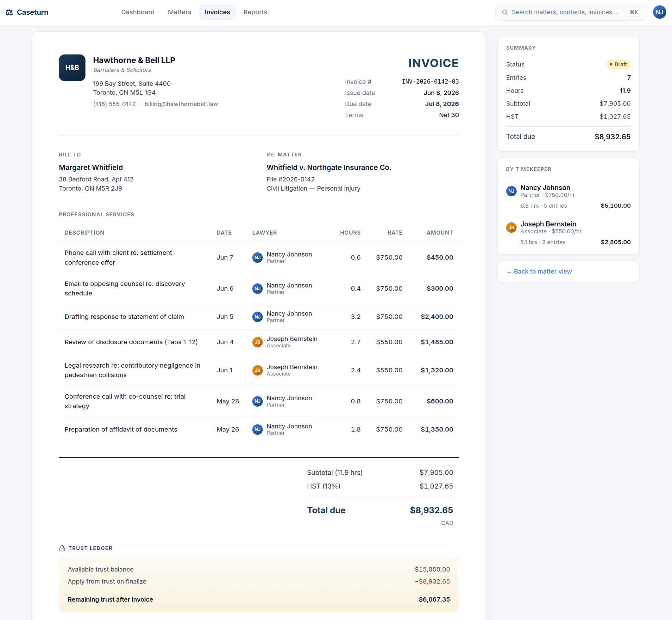Click Conference call with co-counsel entry
The width and height of the screenshot is (672, 620).
click(125, 401)
